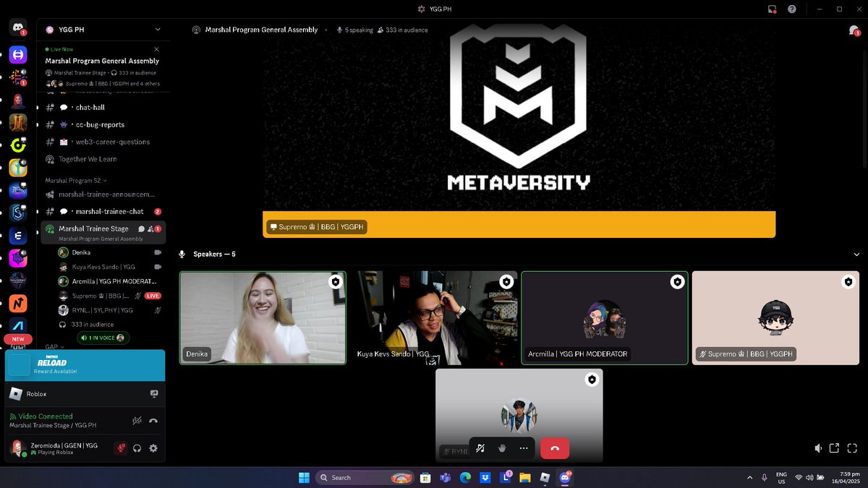Open File Explorer from taskbar
Screen dimensions: 868x488
tap(525, 477)
